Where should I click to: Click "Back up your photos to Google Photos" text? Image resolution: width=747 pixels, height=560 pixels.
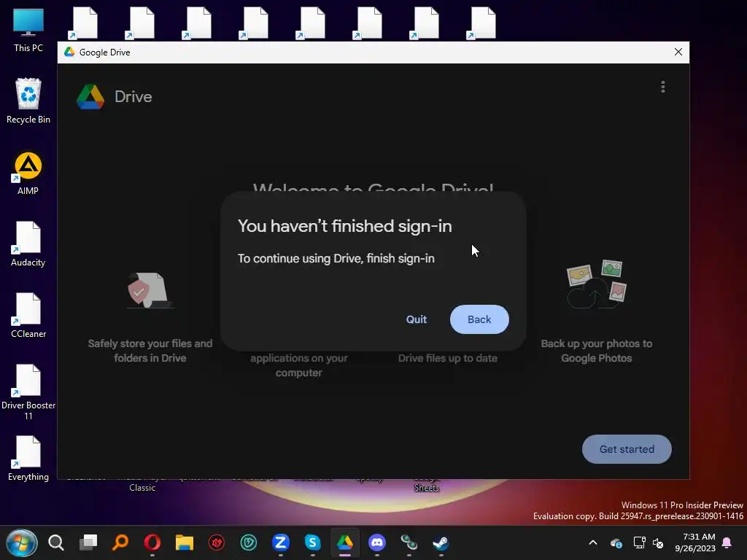point(597,351)
